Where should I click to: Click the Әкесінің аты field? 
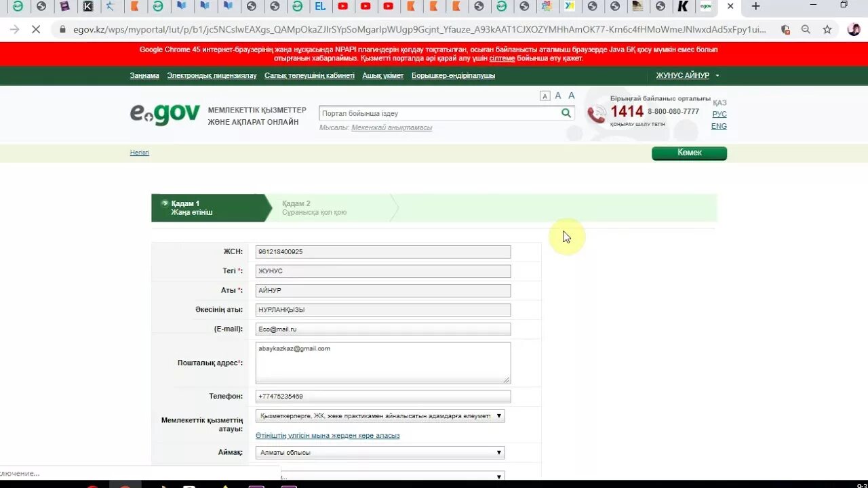pos(383,310)
